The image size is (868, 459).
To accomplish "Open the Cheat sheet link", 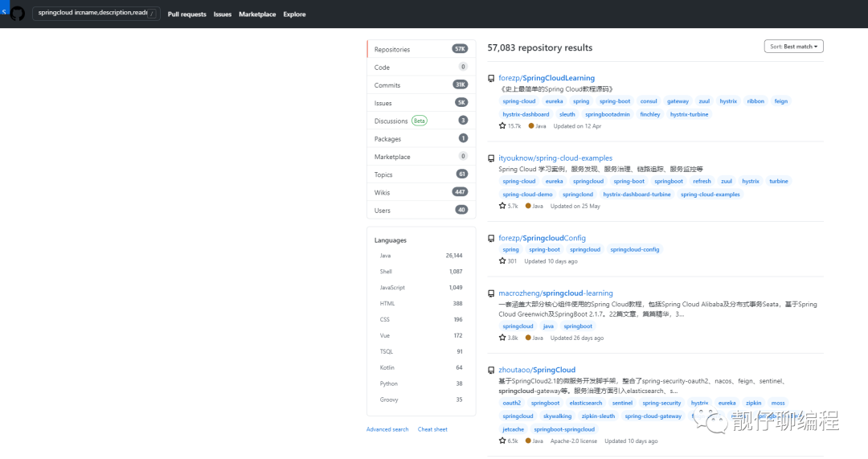I will pyautogui.click(x=432, y=429).
